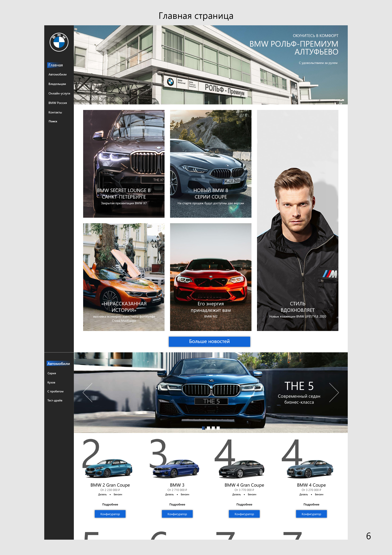The height and width of the screenshot is (555, 392).
Task: Select the first carousel indicator dot
Action: 204,428
